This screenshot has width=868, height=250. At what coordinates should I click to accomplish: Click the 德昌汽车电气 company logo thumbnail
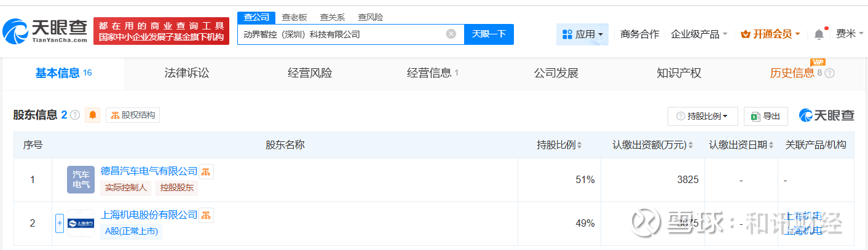click(81, 179)
